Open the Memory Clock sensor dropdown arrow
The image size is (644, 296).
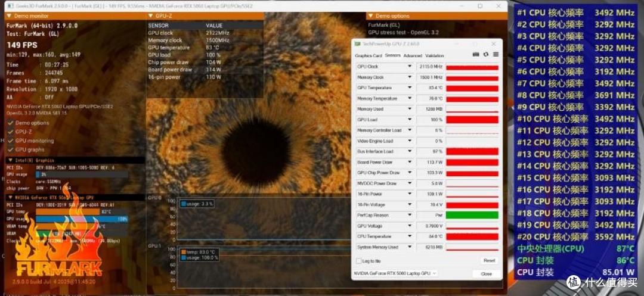pyautogui.click(x=410, y=77)
